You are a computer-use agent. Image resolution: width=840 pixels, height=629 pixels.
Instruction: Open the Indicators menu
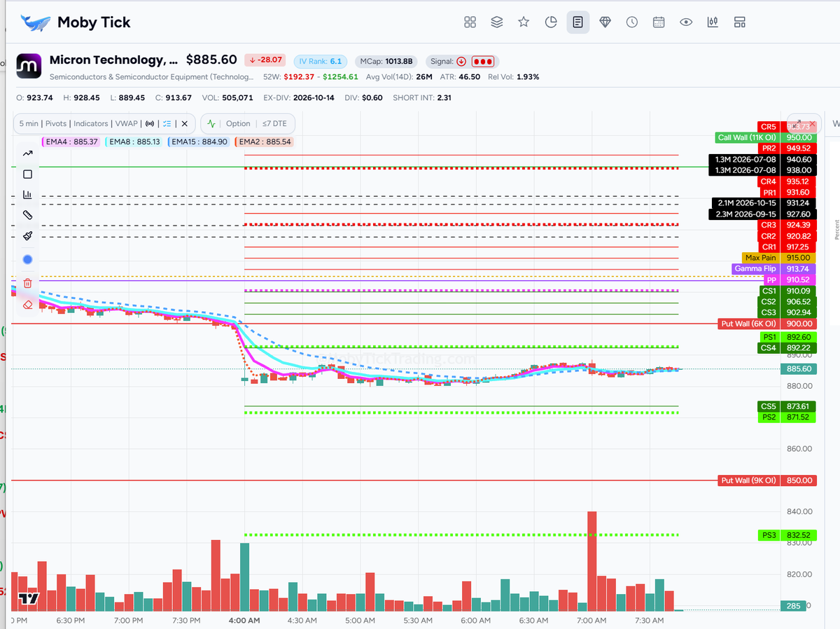click(x=90, y=123)
